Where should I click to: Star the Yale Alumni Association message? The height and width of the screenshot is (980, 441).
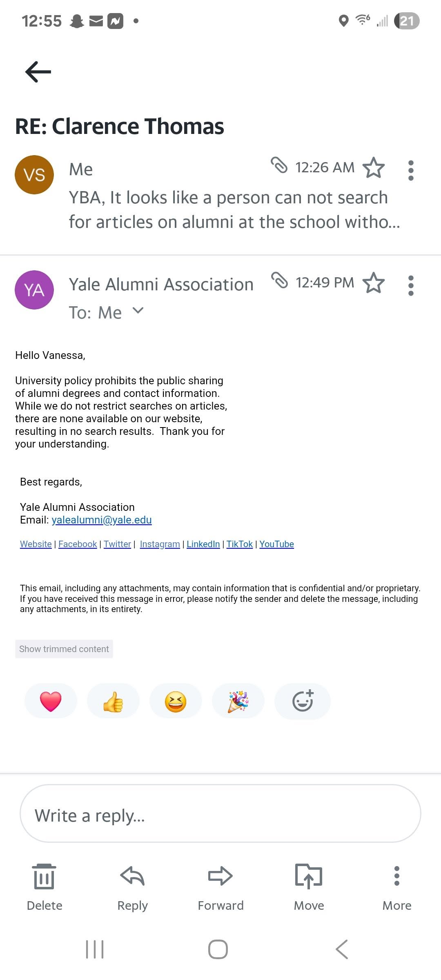tap(374, 283)
